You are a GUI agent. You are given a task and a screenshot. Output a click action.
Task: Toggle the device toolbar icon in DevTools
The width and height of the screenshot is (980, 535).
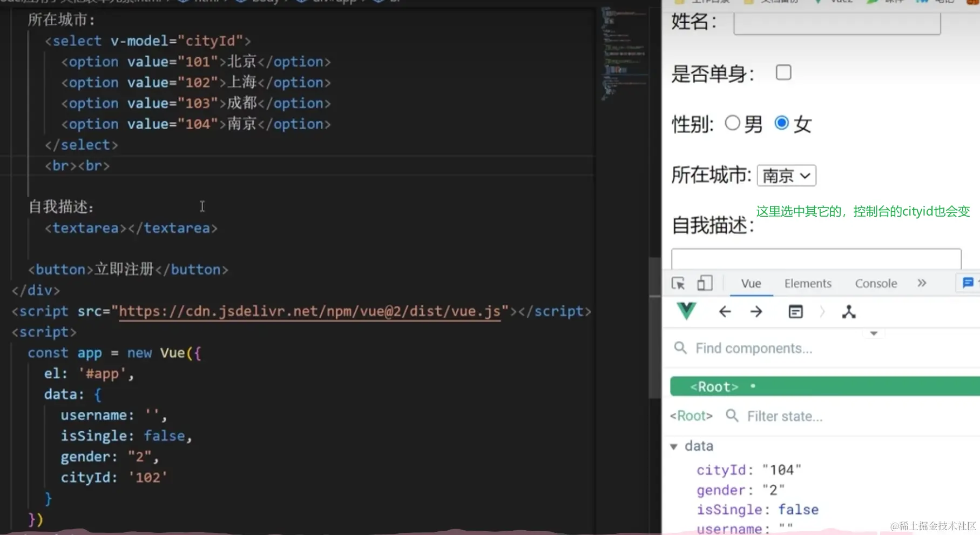click(x=705, y=283)
